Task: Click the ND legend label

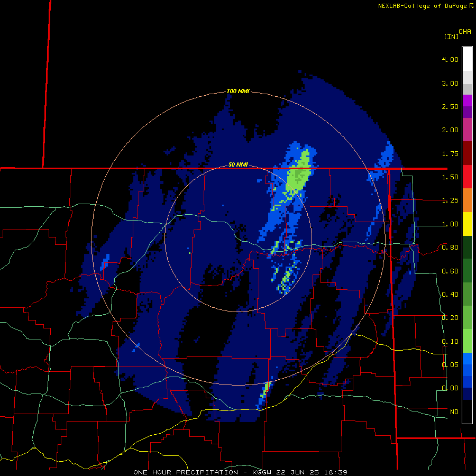Action: pyautogui.click(x=454, y=412)
